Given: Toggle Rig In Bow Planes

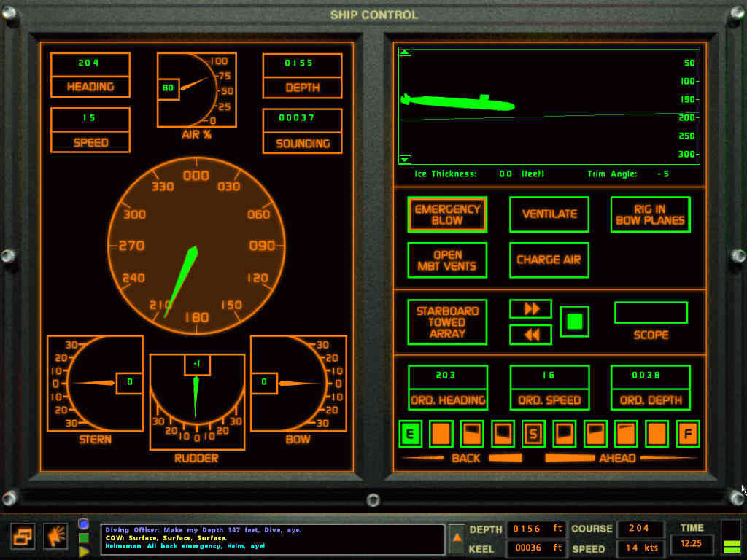Looking at the screenshot, I should pyautogui.click(x=650, y=215).
